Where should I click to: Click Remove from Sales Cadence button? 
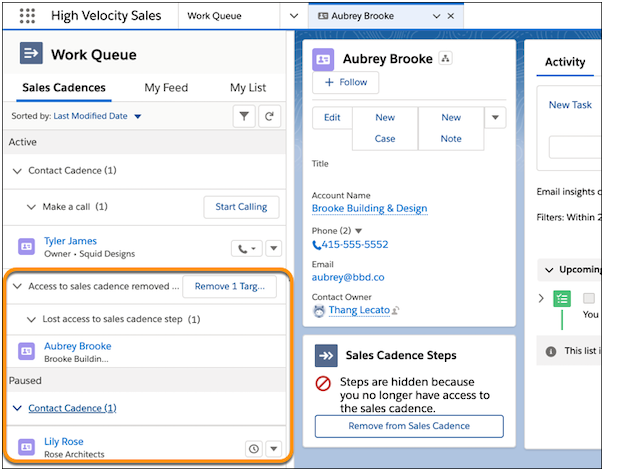click(x=408, y=426)
